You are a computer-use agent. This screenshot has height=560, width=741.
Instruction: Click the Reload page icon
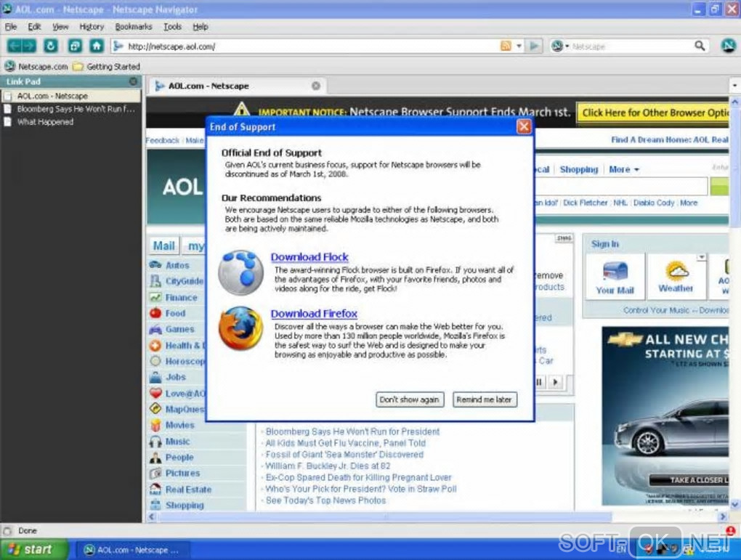click(x=51, y=46)
